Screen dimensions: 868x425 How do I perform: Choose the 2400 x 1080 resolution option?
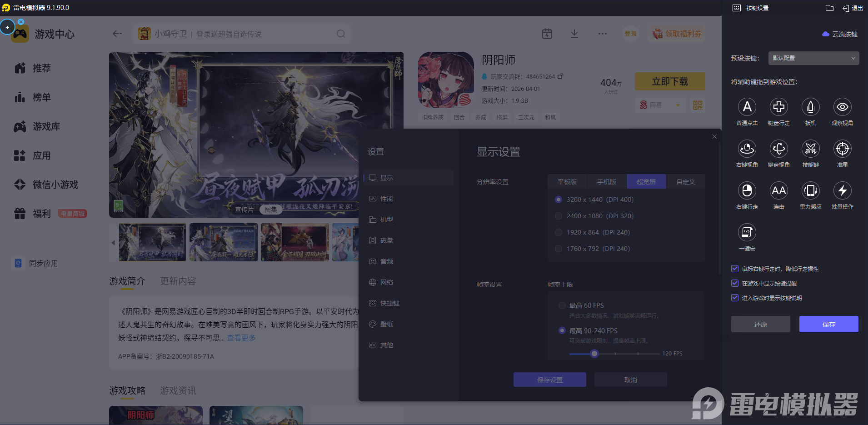[x=559, y=216]
